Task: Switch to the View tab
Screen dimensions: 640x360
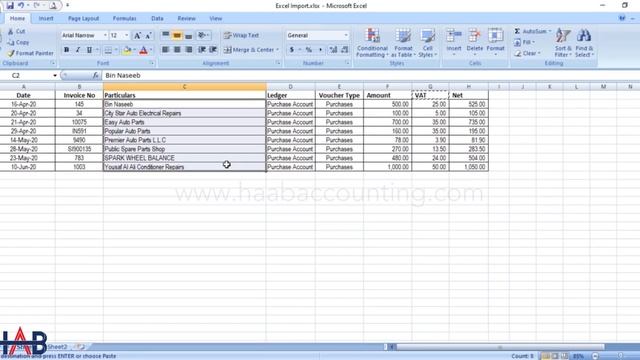Action: (x=216, y=18)
